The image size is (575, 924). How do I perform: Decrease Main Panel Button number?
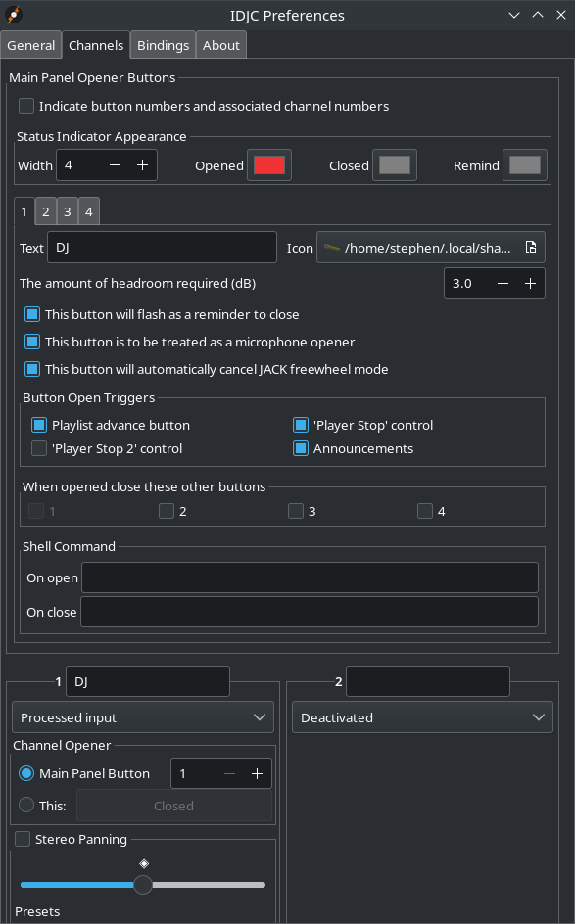pos(230,773)
